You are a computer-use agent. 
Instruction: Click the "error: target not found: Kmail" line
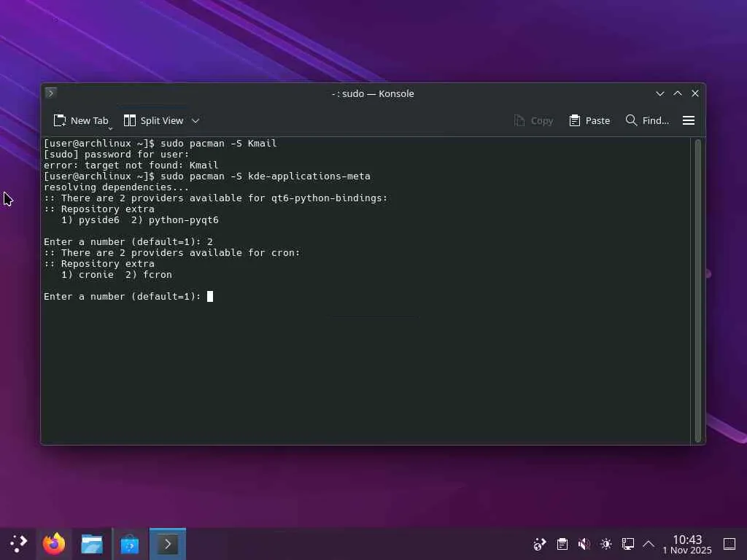(131, 166)
